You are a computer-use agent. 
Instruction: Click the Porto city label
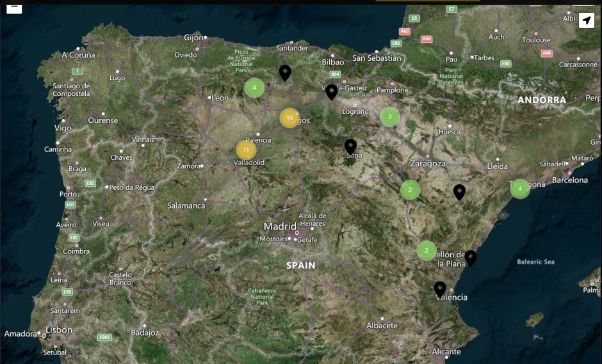tap(68, 194)
